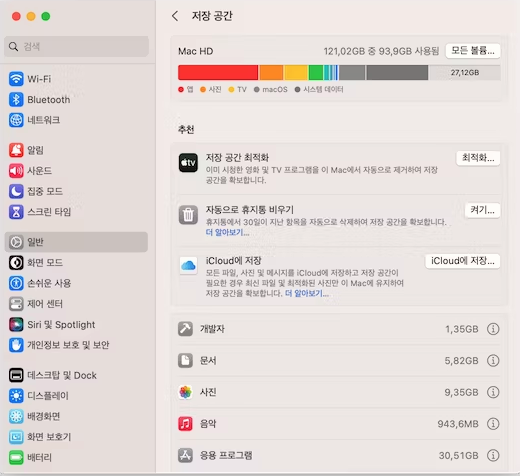Open 알림 bell icon in sidebar
Screen dimensions: 520x476
(16, 150)
